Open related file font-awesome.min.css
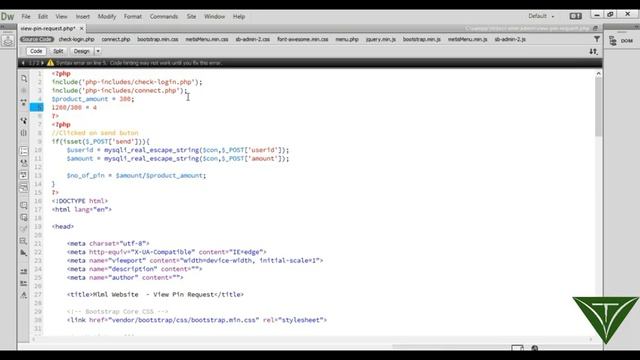The width and height of the screenshot is (640, 360). coord(302,39)
